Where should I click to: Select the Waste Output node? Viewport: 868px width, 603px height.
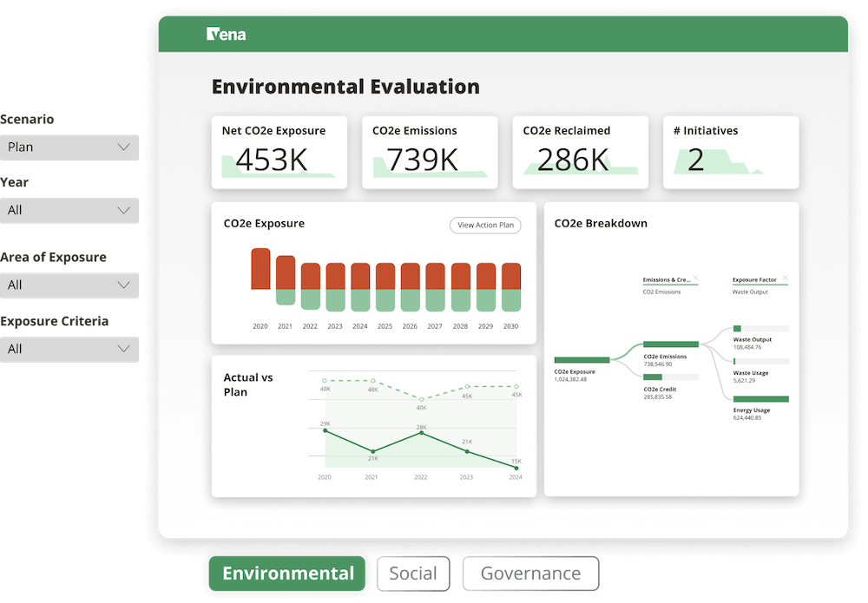737,327
